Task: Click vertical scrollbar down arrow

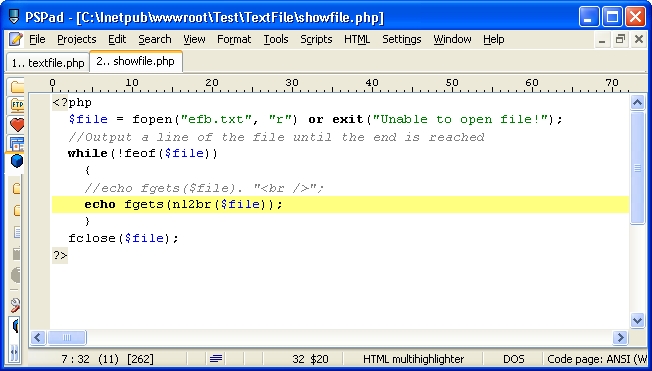Action: coord(637,320)
